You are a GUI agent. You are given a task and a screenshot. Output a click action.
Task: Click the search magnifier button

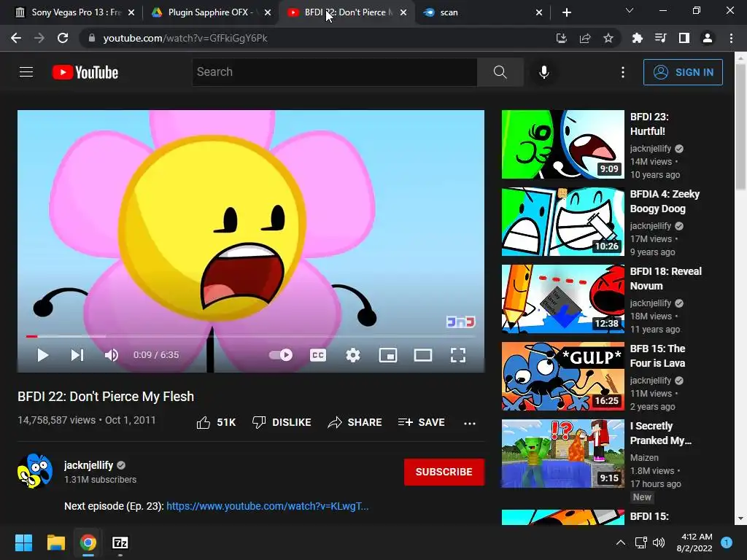point(500,72)
